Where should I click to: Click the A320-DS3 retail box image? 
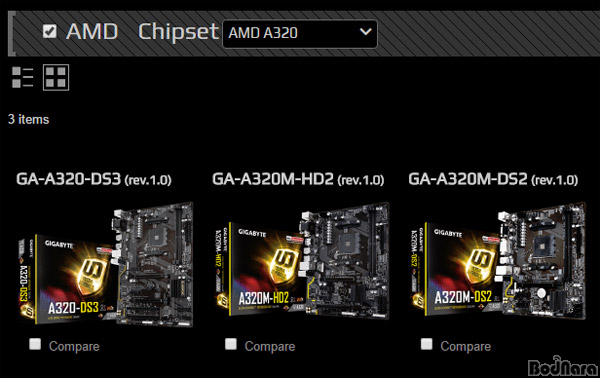(x=67, y=280)
